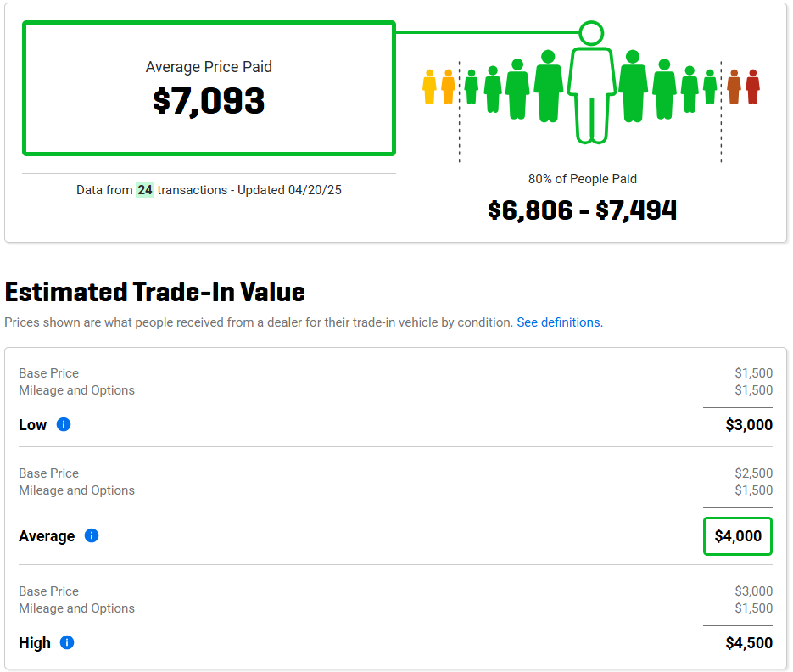The width and height of the screenshot is (793, 672).
Task: Click the large white outlined person figure
Action: [591, 95]
